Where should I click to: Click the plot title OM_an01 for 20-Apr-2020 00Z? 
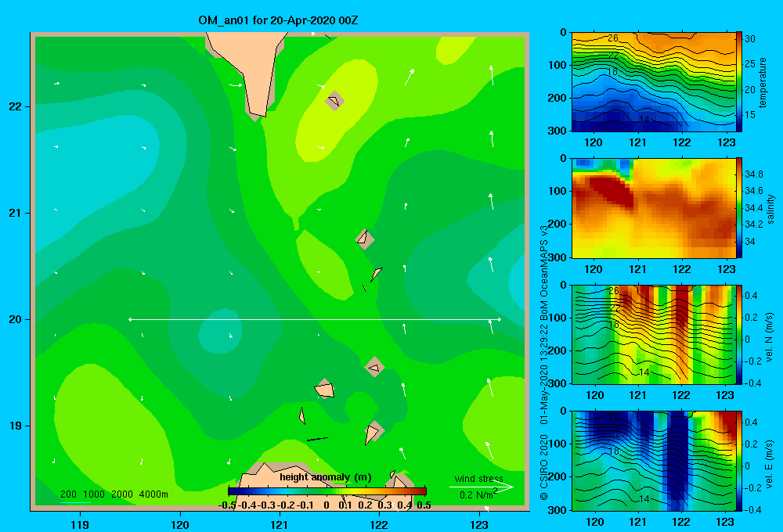coord(278,20)
